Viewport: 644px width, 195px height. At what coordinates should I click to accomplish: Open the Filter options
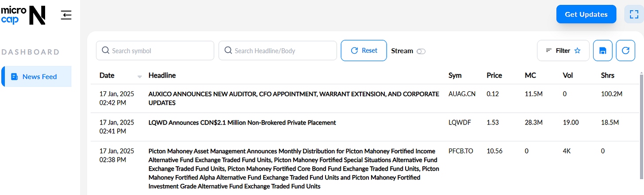pyautogui.click(x=563, y=51)
